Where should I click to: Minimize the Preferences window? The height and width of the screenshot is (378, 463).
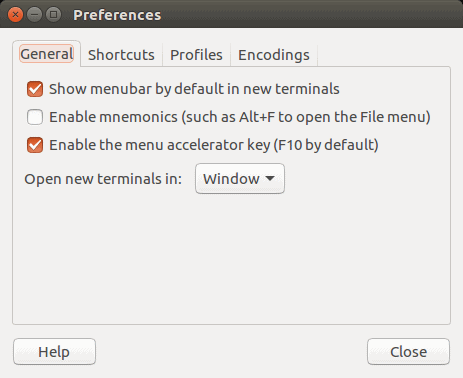[34, 15]
